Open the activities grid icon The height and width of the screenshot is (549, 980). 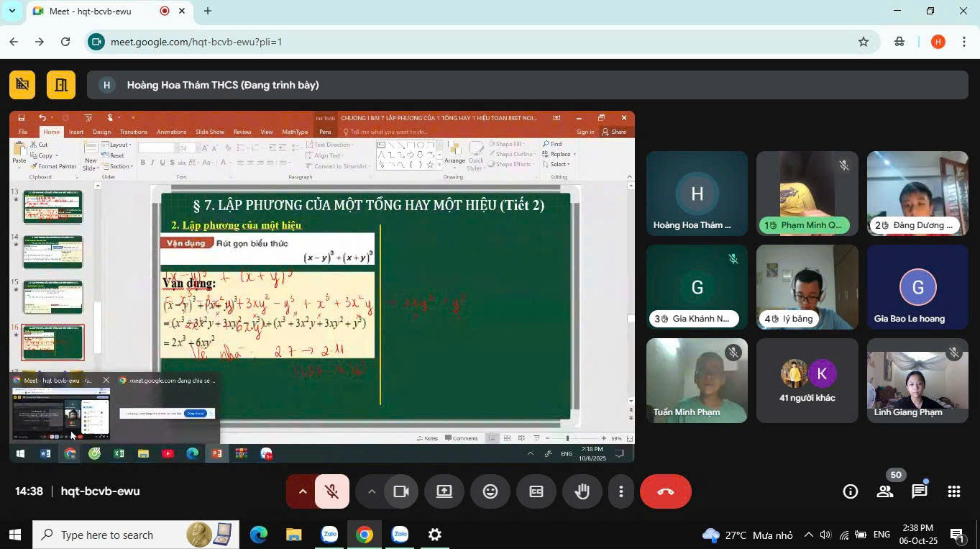[954, 491]
